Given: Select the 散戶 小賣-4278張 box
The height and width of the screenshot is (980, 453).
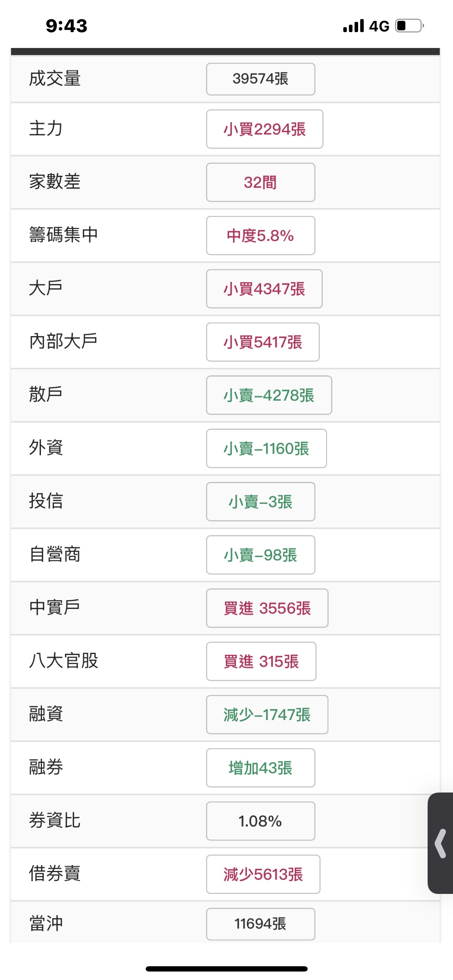Looking at the screenshot, I should [x=269, y=396].
